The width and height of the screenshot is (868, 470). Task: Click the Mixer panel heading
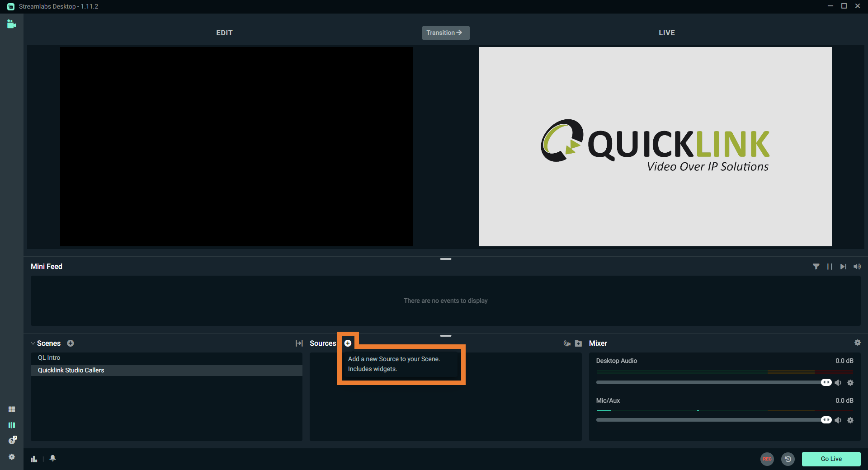598,343
